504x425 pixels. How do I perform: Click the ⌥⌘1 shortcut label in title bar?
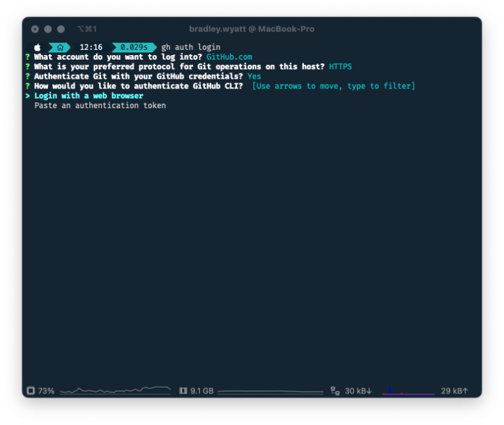87,29
